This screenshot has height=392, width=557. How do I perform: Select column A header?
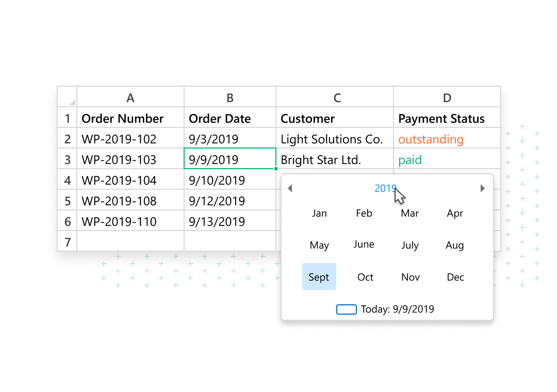coord(130,97)
